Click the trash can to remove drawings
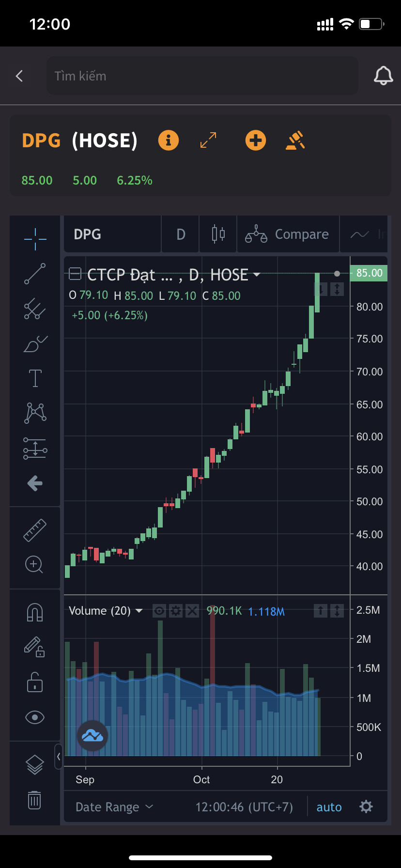This screenshot has height=868, width=401. tap(34, 800)
